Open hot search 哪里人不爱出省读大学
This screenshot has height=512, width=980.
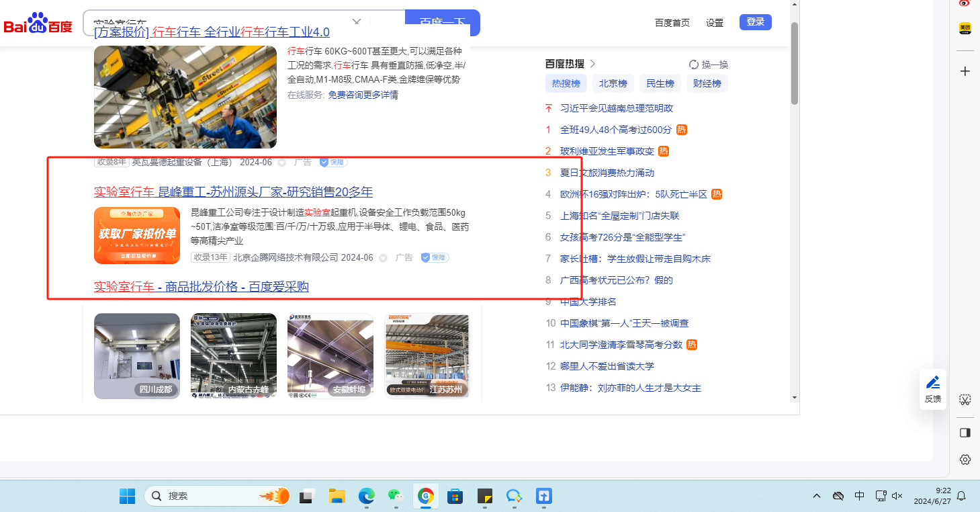pyautogui.click(x=607, y=366)
